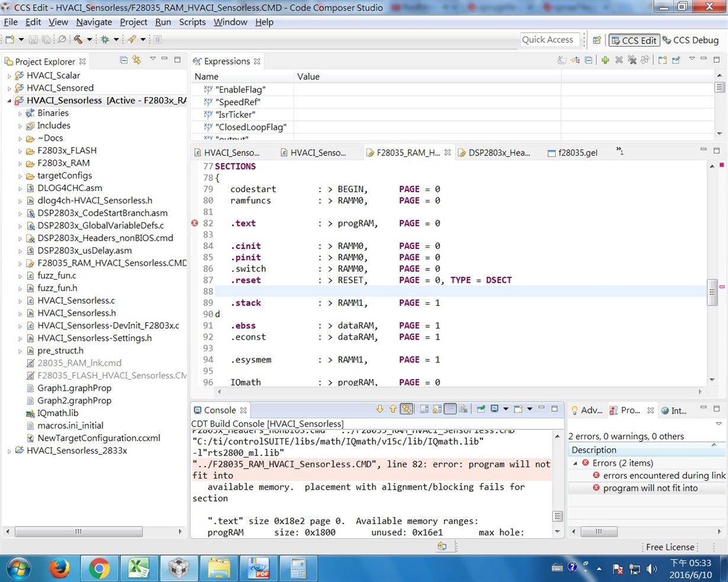This screenshot has height=582, width=728.
Task: Click the Free License status link
Action: pyautogui.click(x=670, y=547)
